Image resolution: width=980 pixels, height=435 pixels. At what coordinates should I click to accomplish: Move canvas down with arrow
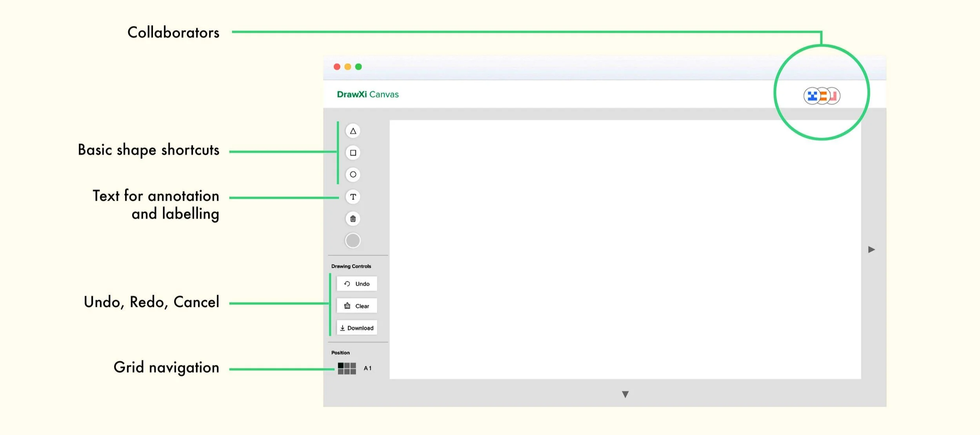[x=625, y=394]
